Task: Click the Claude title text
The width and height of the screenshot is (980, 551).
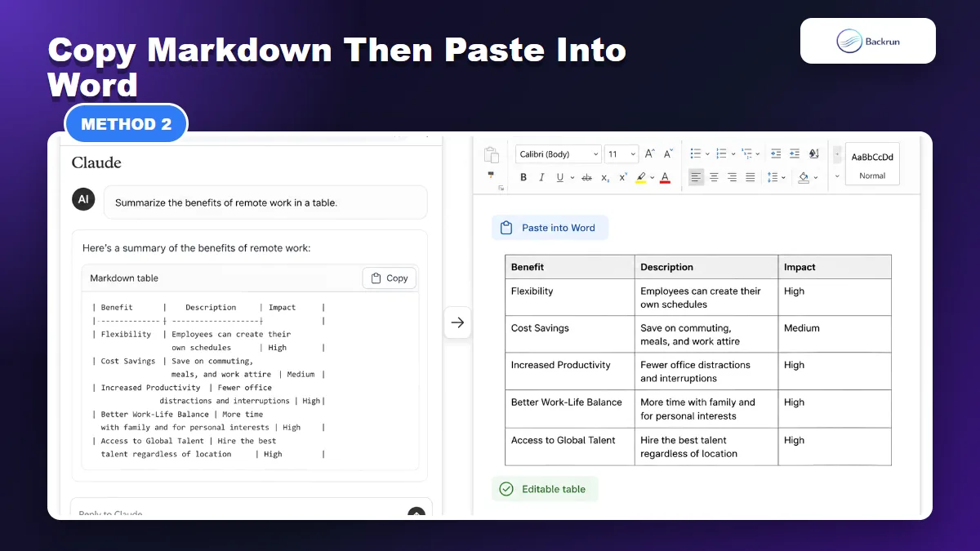Action: [x=96, y=162]
